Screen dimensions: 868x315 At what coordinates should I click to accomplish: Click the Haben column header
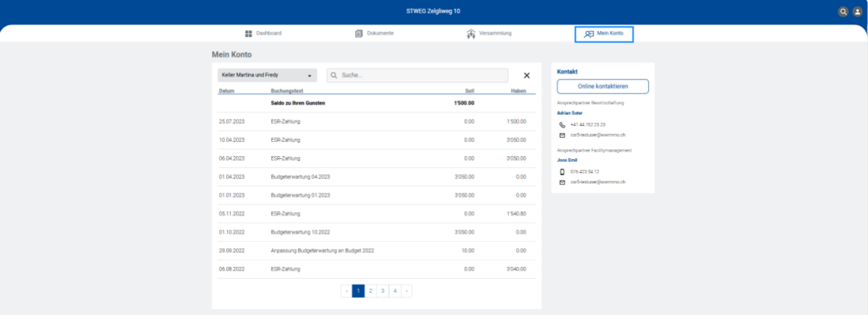click(x=518, y=91)
